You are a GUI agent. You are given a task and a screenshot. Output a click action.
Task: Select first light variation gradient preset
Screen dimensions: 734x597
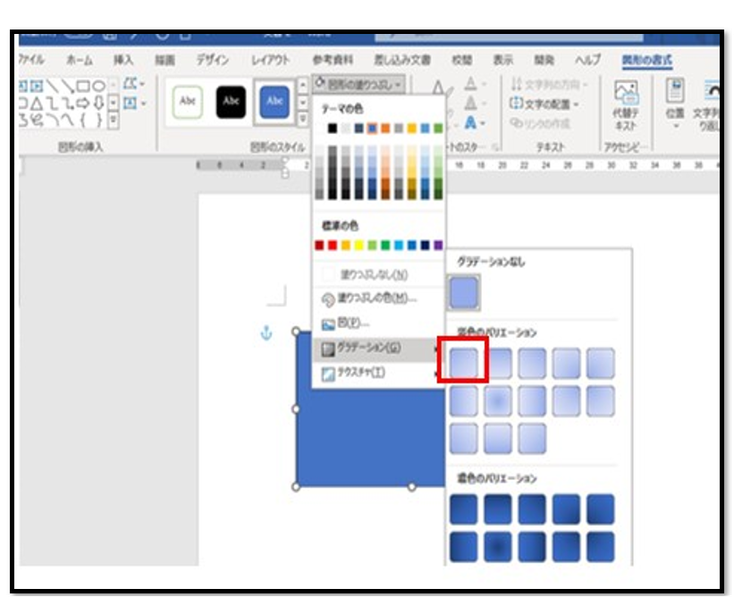(x=464, y=363)
